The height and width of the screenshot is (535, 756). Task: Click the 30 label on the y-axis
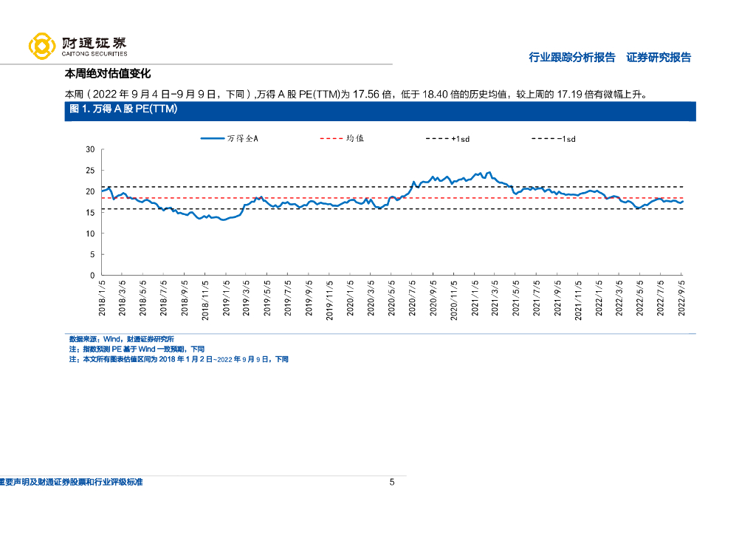[x=90, y=149]
